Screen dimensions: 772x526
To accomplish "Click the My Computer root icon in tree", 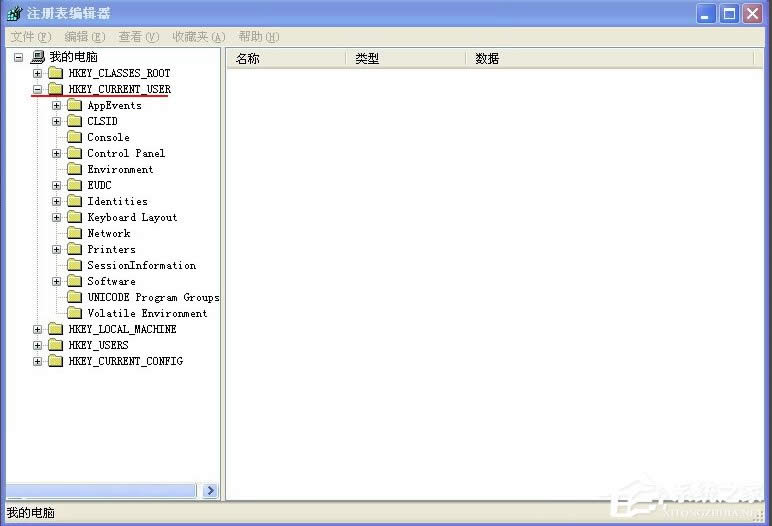I will [x=37, y=57].
